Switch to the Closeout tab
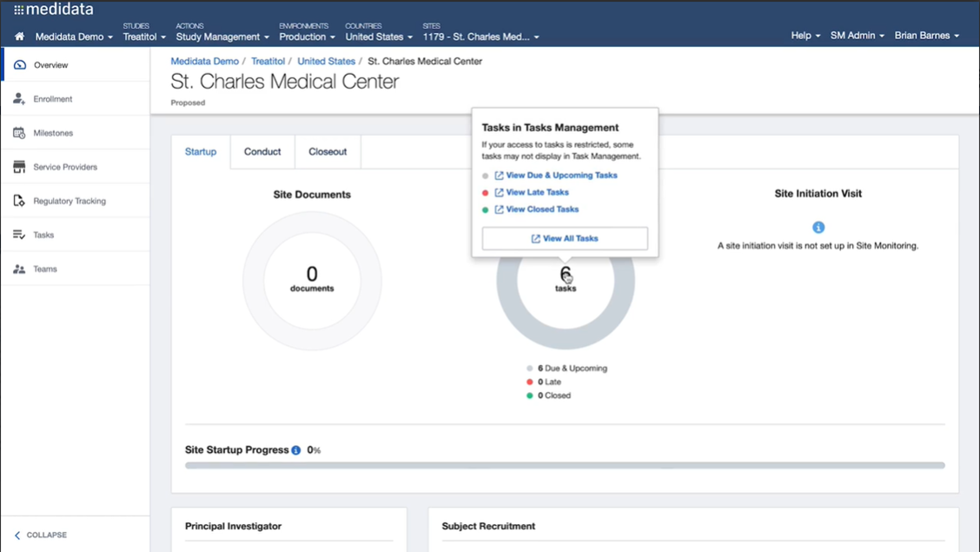Screen dimensions: 980x552 point(328,152)
